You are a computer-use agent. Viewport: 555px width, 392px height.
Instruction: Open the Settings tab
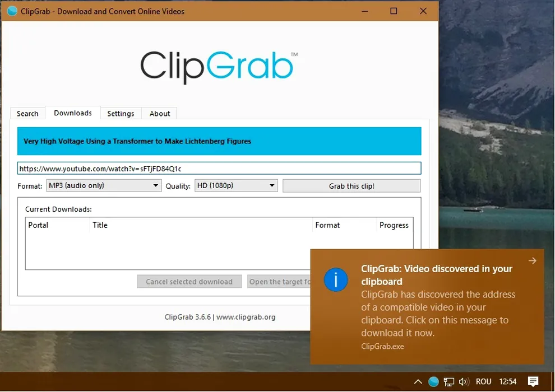(x=121, y=114)
